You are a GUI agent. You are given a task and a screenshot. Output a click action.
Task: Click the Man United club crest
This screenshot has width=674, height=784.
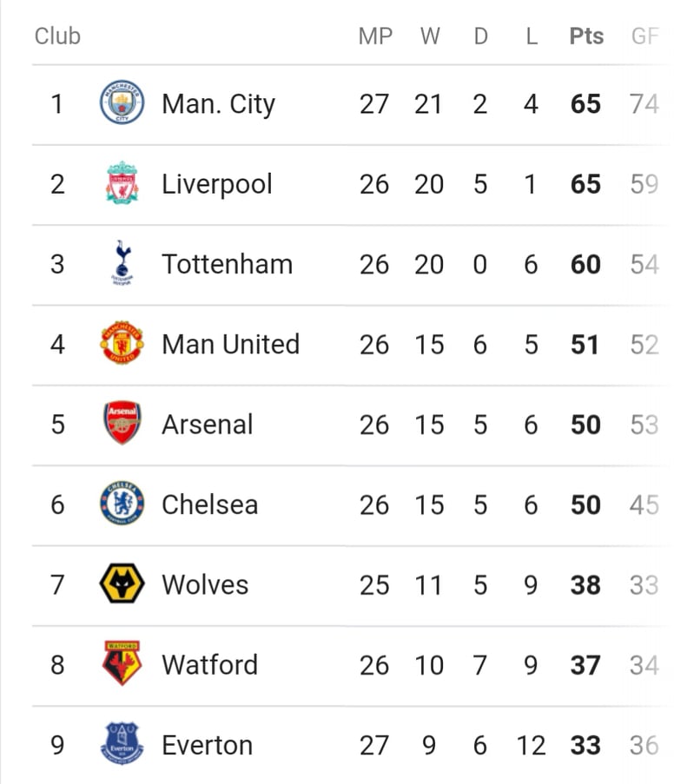pyautogui.click(x=122, y=343)
